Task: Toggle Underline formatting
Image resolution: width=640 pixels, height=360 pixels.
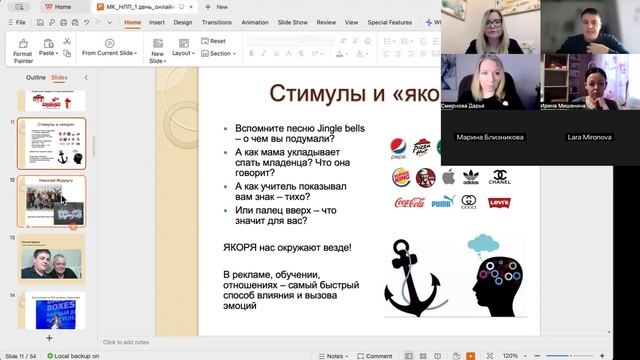Action: (x=276, y=53)
